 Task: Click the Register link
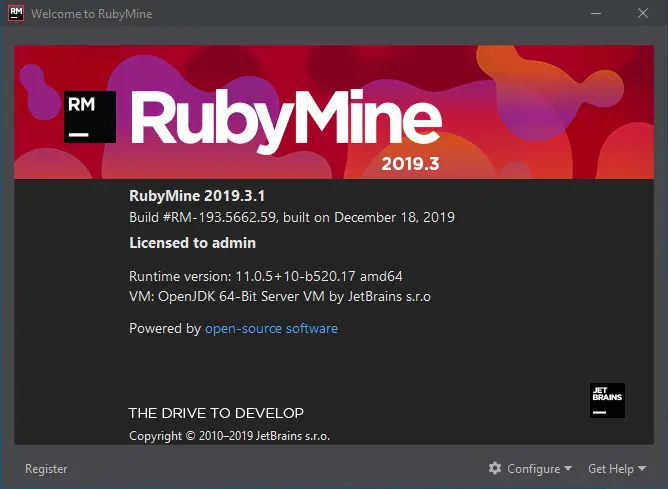[46, 469]
